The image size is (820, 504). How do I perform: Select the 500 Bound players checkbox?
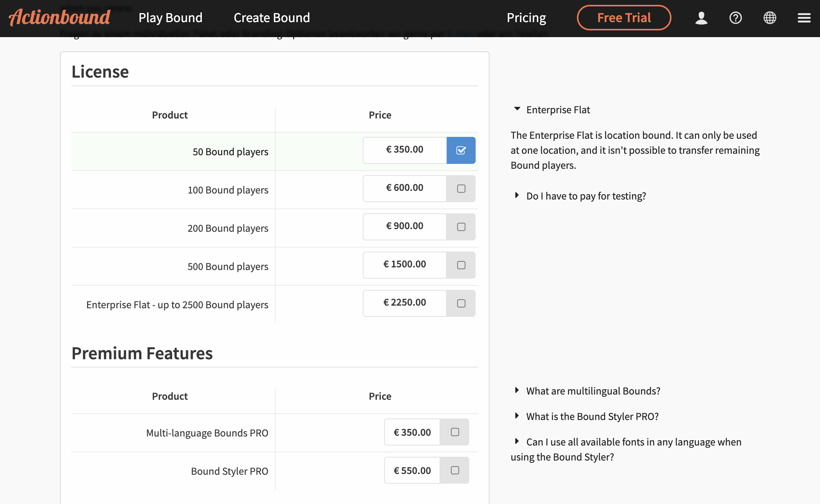pos(461,265)
